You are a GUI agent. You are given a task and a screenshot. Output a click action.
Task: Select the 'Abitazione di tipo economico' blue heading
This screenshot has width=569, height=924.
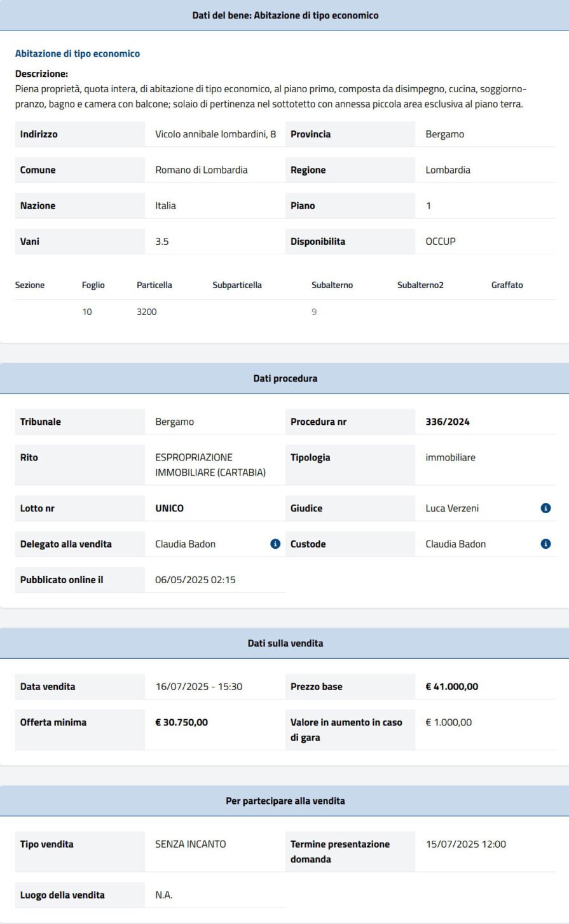78,53
